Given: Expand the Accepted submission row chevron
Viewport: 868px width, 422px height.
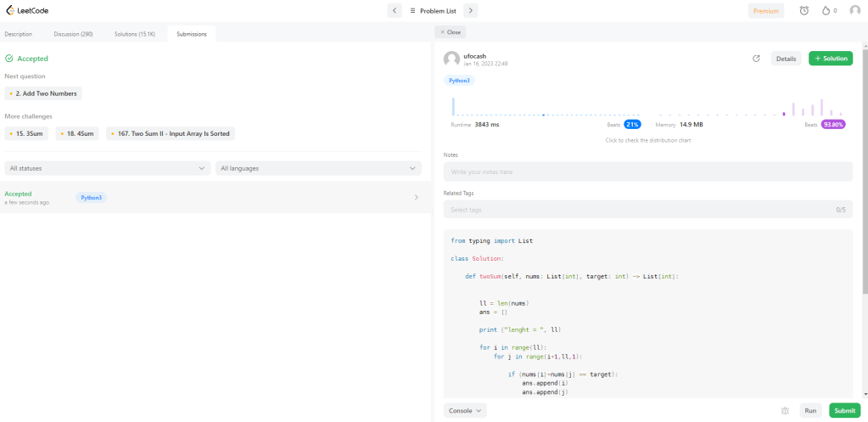Looking at the screenshot, I should point(416,197).
